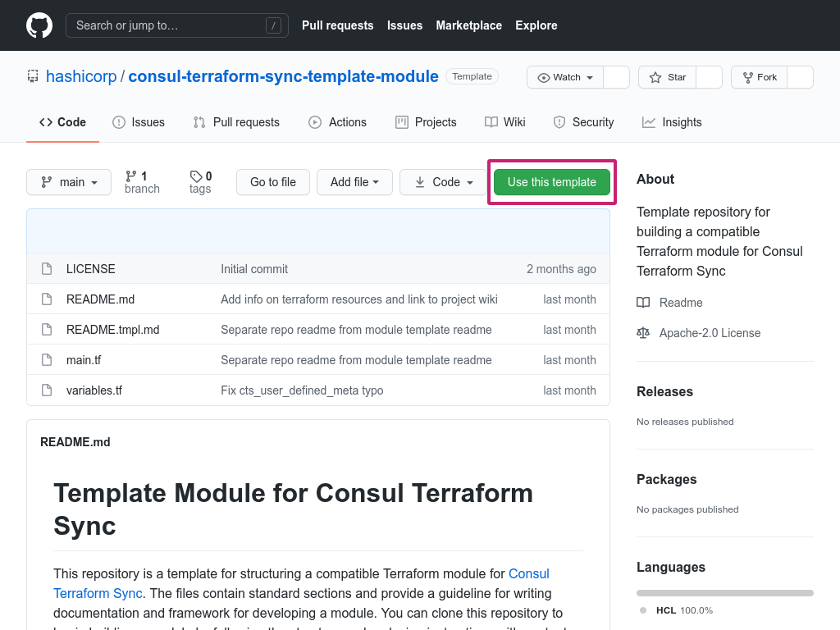Open the Security tab
Image resolution: width=840 pixels, height=630 pixels.
583,122
